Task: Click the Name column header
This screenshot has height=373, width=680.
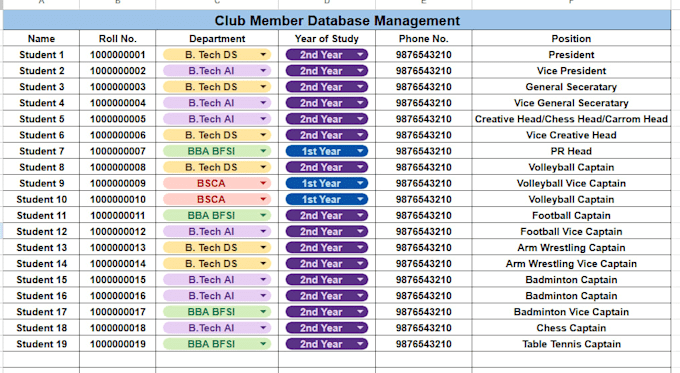Action: tap(41, 39)
